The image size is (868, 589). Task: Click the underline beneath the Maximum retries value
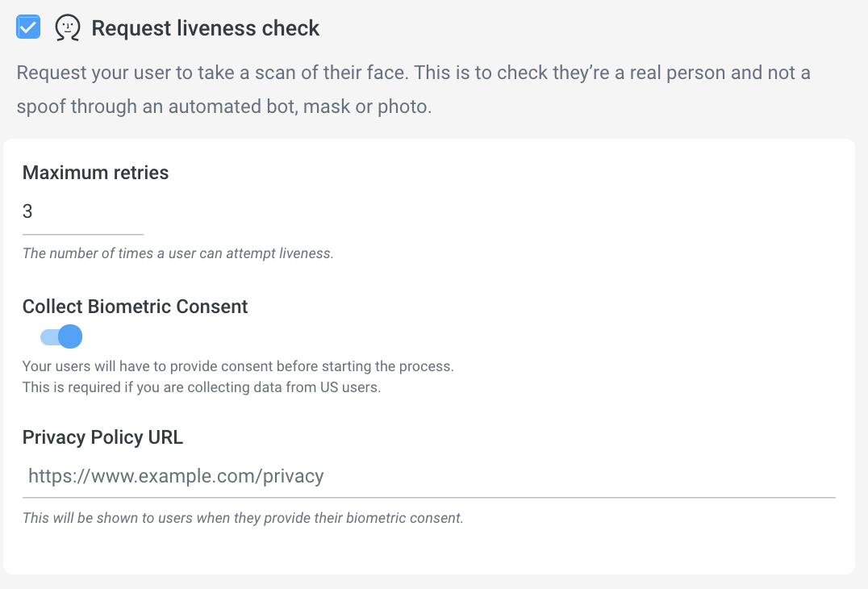(83, 234)
